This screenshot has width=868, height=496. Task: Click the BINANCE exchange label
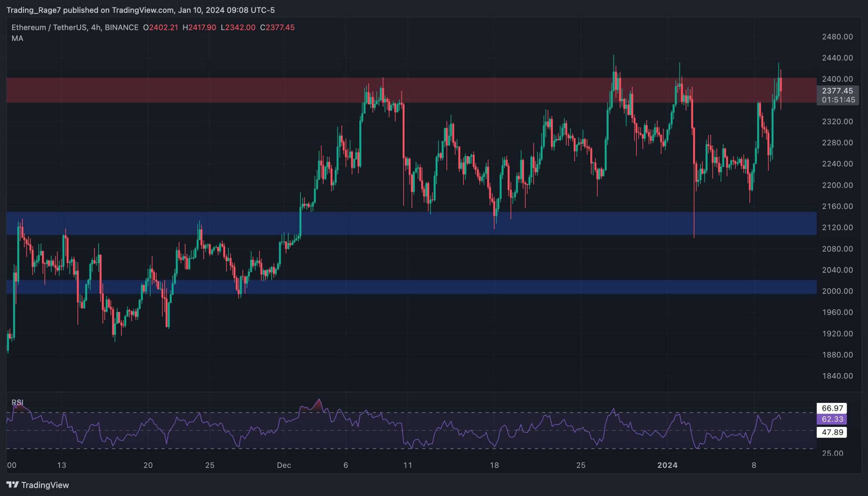click(121, 27)
